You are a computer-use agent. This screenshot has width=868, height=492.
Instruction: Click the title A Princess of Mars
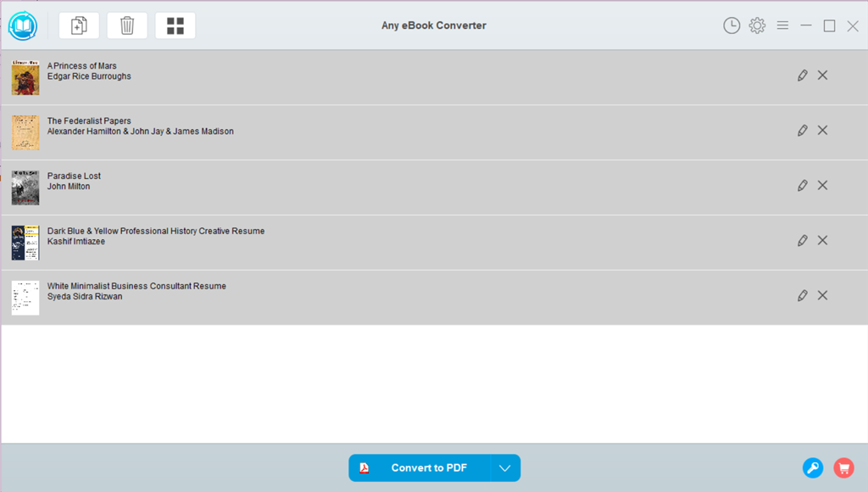(82, 66)
